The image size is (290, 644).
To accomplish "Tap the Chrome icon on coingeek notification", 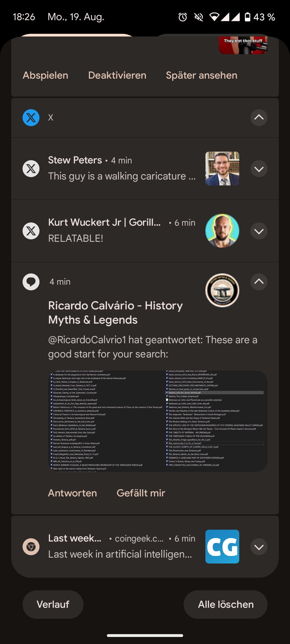I will point(31,547).
